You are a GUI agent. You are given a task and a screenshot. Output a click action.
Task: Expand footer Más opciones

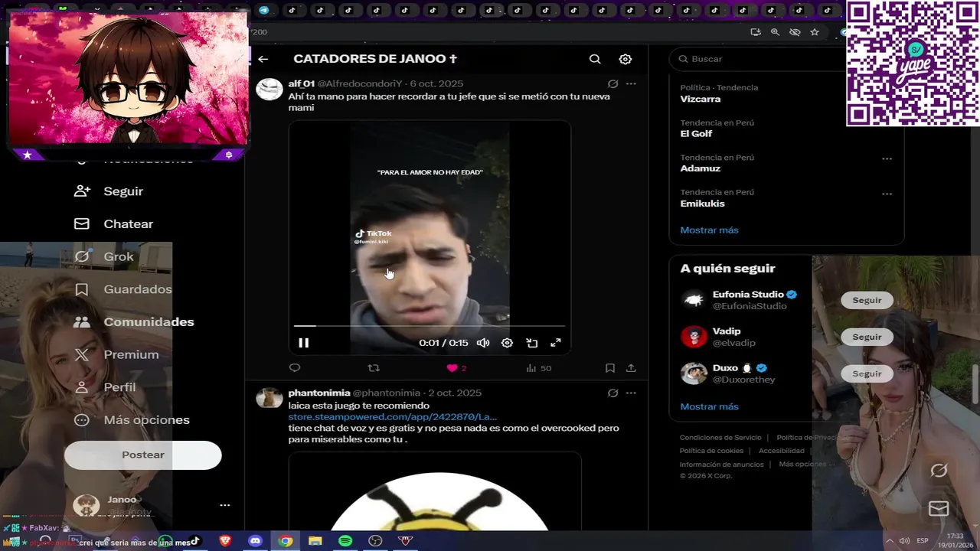[x=802, y=464]
